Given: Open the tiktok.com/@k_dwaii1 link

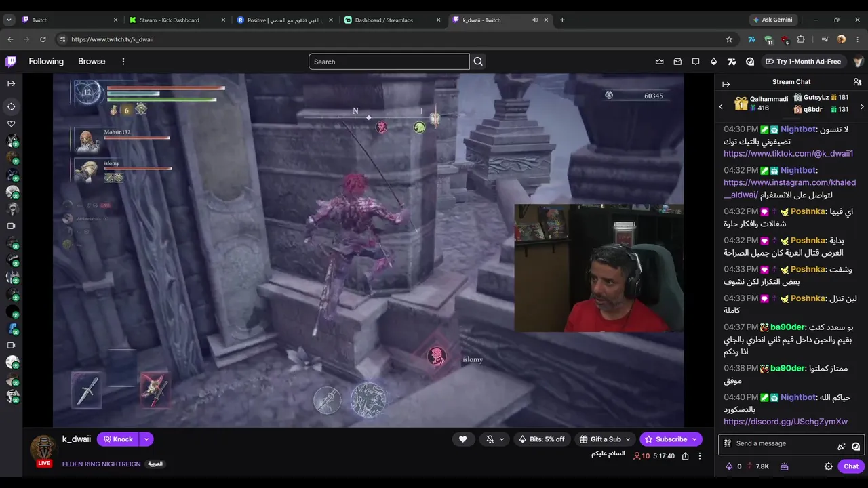Looking at the screenshot, I should [789, 154].
